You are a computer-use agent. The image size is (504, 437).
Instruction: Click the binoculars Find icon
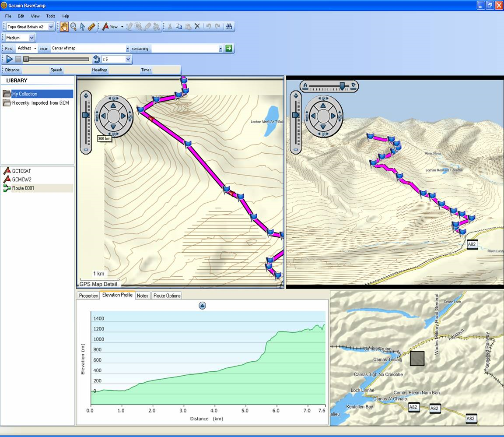click(229, 27)
